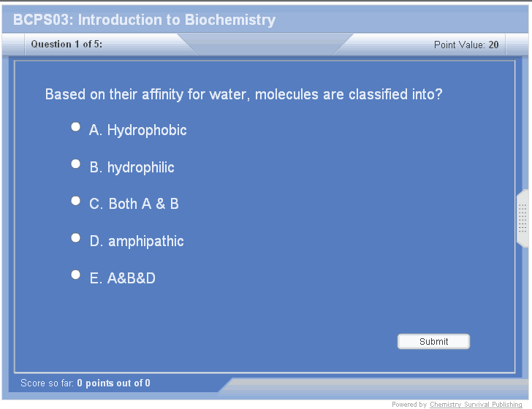Image resolution: width=532 pixels, height=409 pixels.
Task: Click the 'BCPS03: Introduction to Biochemistry' title
Action: pos(144,20)
